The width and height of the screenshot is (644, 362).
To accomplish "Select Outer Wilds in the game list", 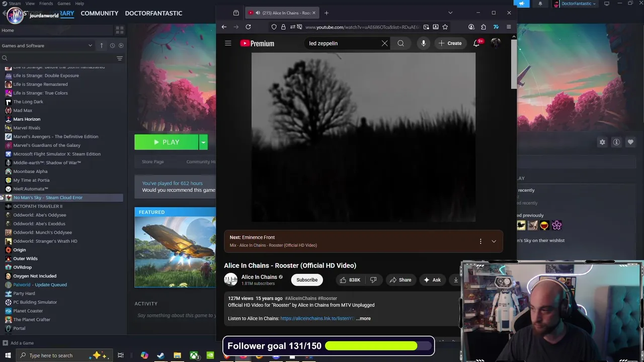I will [25, 258].
